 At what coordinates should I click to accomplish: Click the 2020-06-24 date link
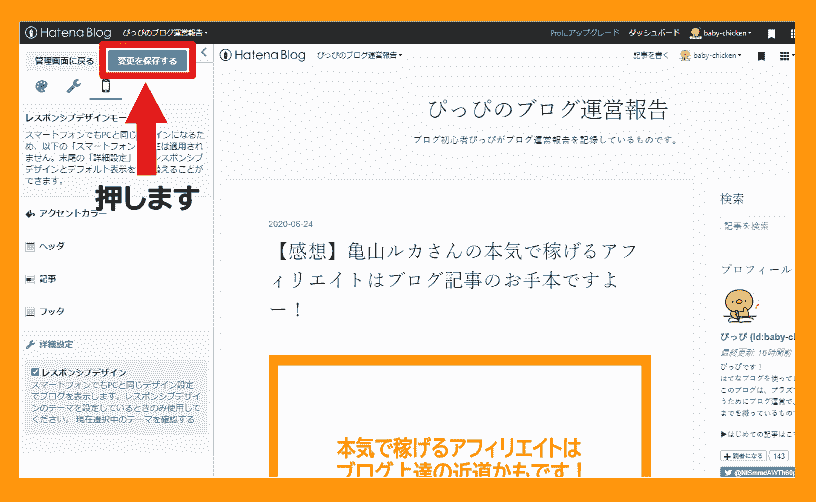pos(290,224)
